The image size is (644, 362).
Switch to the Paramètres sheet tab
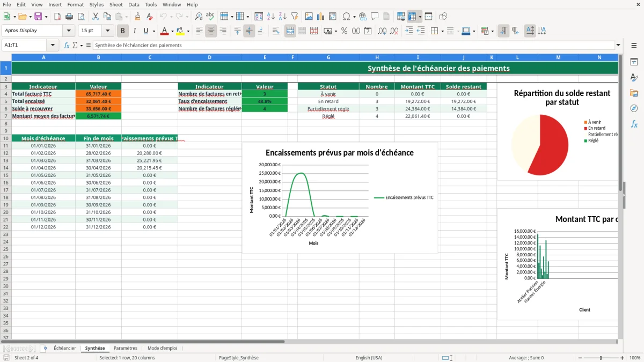click(126, 348)
